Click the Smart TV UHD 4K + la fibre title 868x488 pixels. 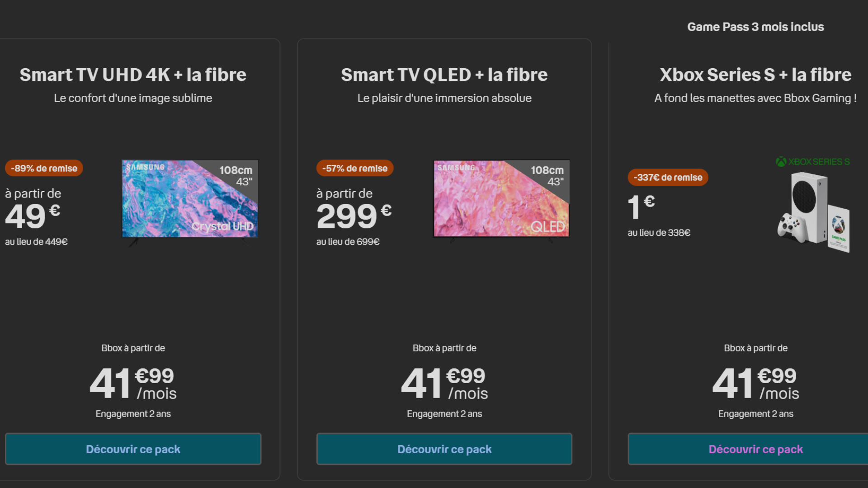(133, 75)
